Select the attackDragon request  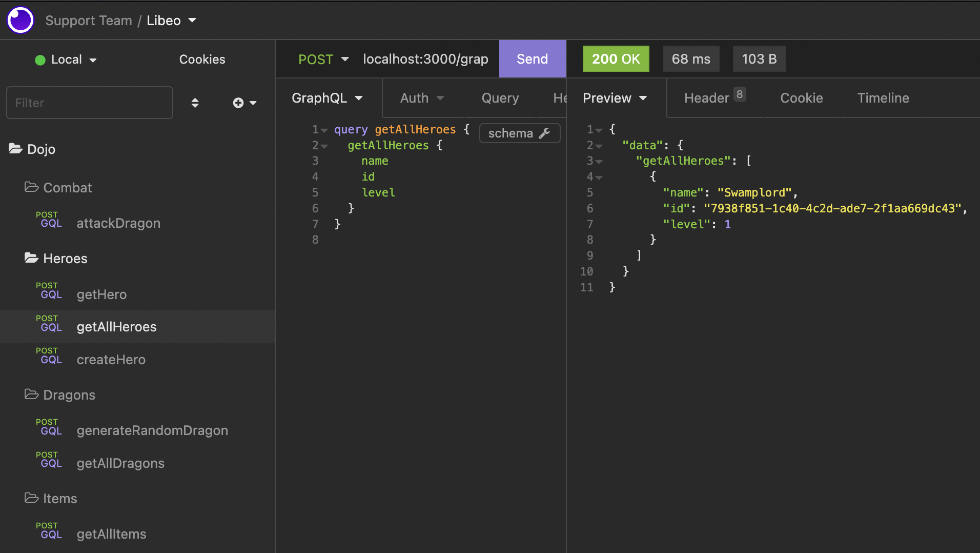pos(137,223)
